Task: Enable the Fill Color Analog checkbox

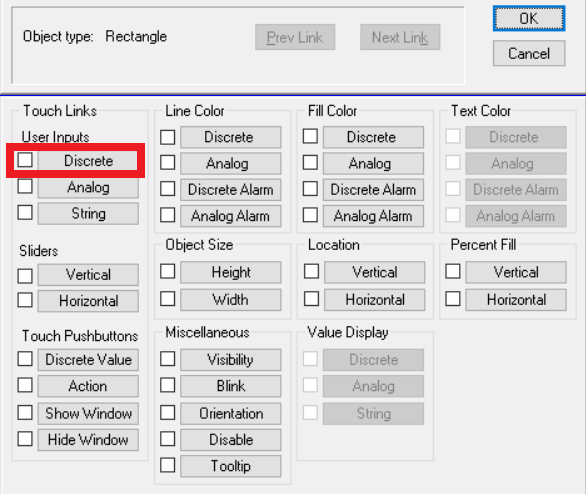Action: pos(310,163)
